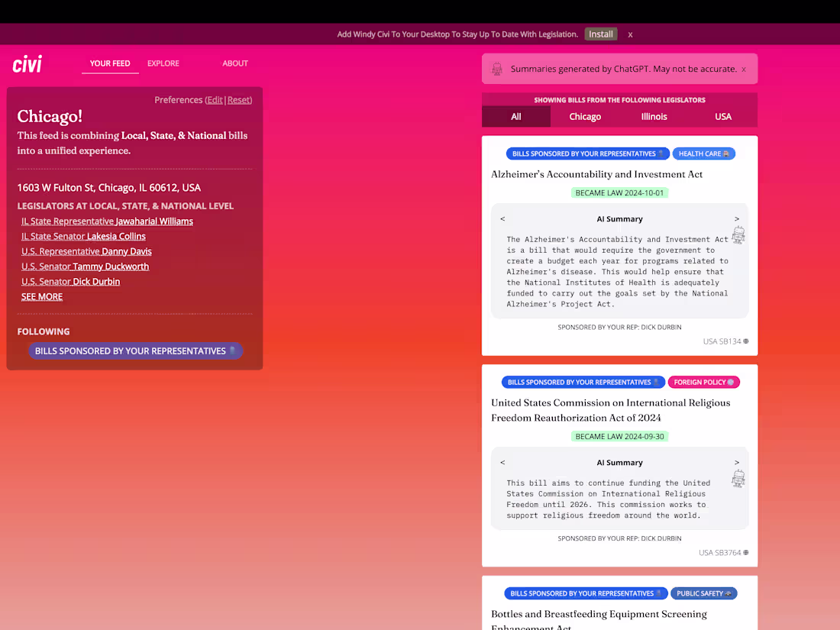Click robot icon in Religious Freedom AI Summary box
840x630 pixels.
coord(738,478)
